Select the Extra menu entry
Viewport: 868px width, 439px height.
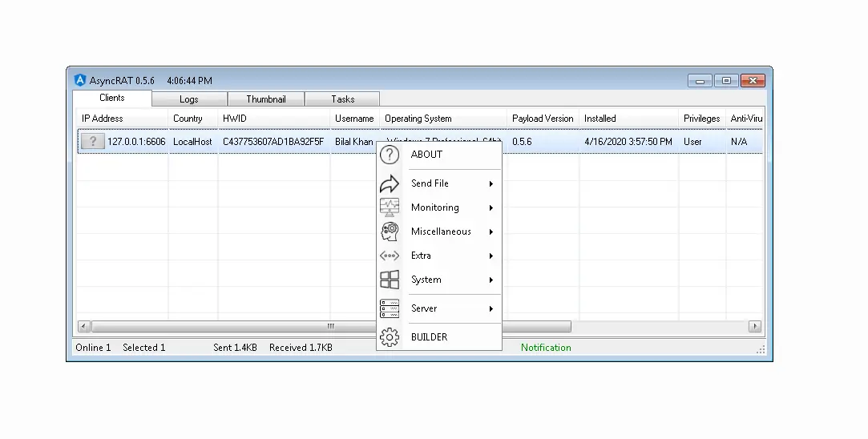pos(439,256)
